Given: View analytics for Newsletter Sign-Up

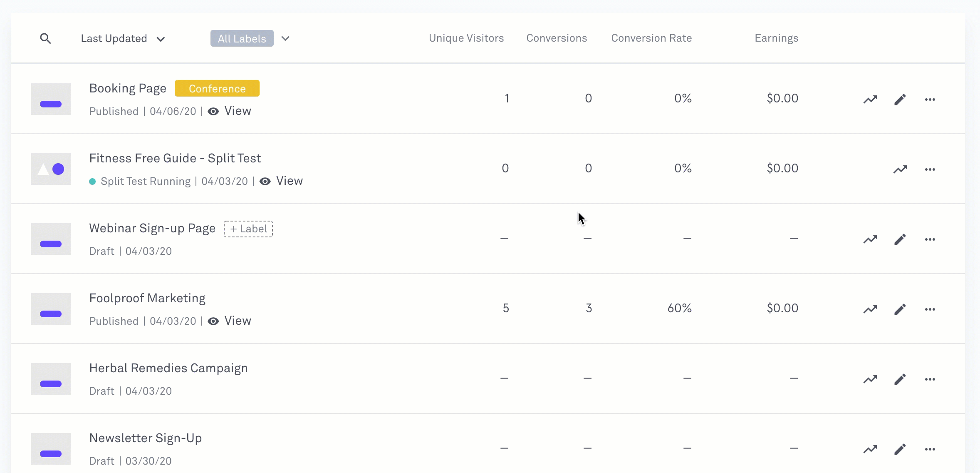Looking at the screenshot, I should (x=870, y=449).
